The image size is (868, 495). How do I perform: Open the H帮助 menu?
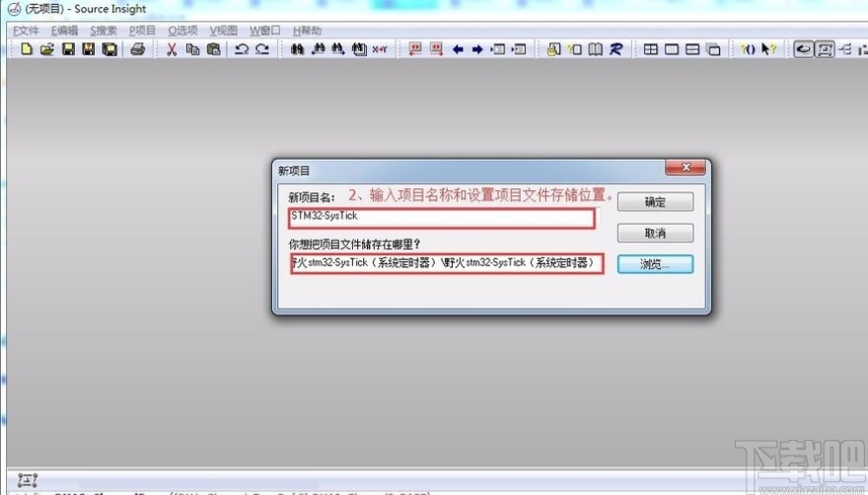(x=307, y=31)
